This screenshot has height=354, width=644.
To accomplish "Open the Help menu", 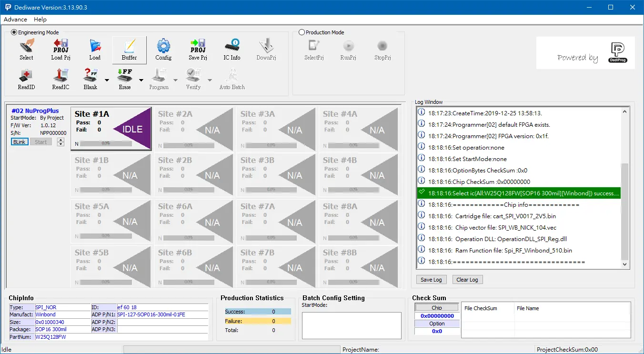I will 40,20.
